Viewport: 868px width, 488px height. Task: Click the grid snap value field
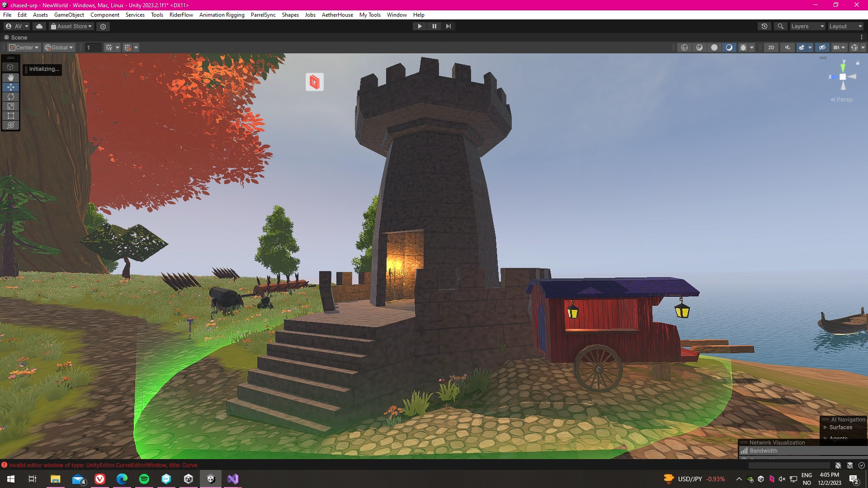click(93, 47)
